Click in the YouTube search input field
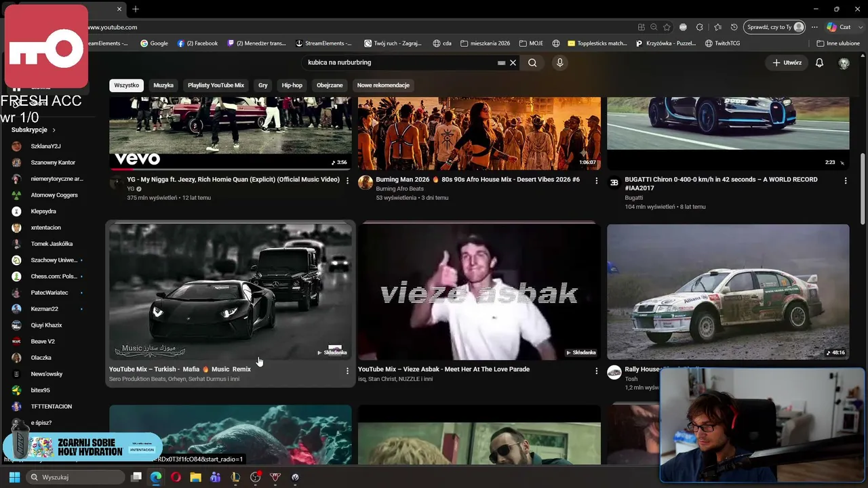868x488 pixels. click(400, 62)
